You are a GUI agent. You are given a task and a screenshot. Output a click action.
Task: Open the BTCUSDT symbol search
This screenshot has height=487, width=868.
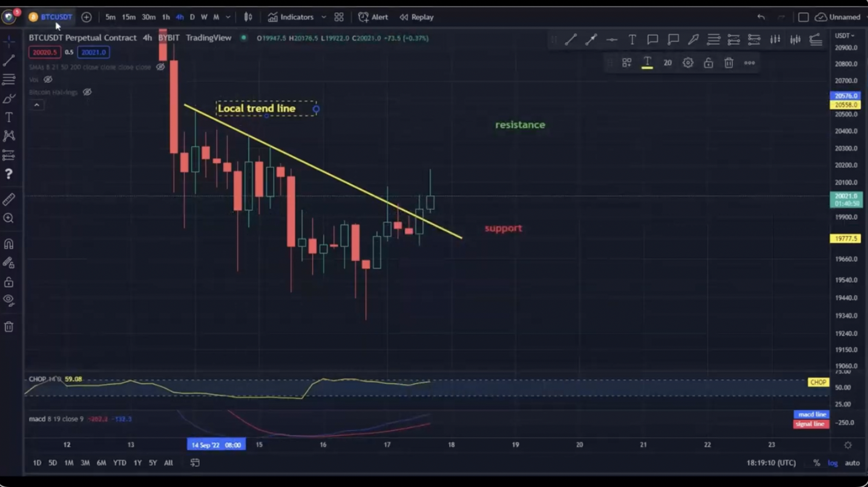tap(51, 17)
